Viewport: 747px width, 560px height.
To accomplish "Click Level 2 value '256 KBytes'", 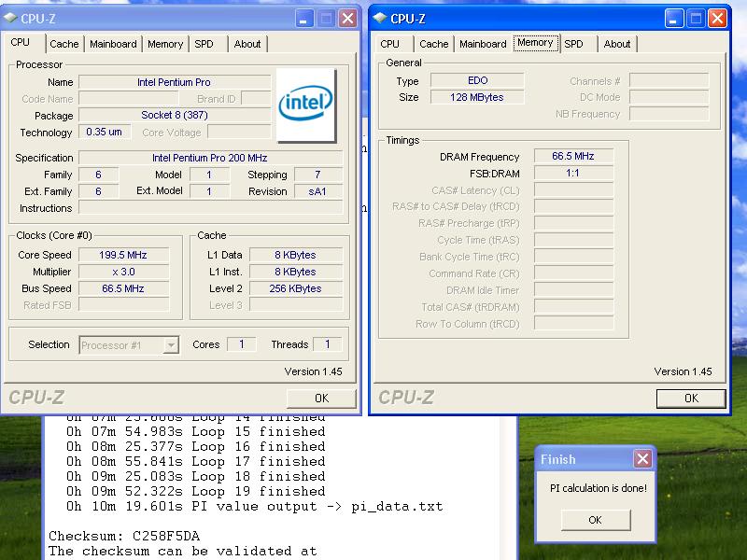I will coord(295,288).
